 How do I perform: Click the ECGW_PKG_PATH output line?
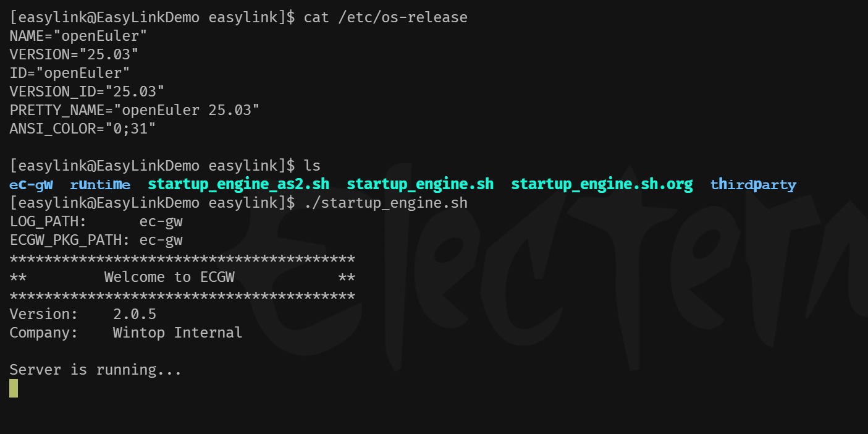pos(96,240)
